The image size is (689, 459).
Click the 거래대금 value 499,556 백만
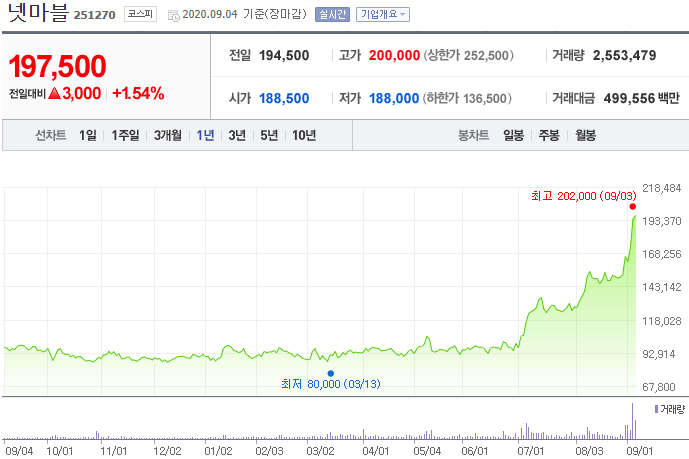tap(642, 98)
